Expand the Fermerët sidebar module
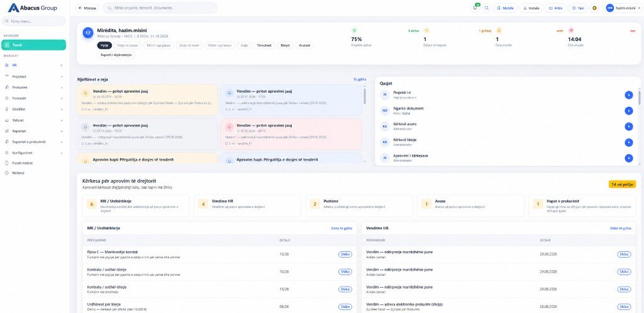 (33, 98)
